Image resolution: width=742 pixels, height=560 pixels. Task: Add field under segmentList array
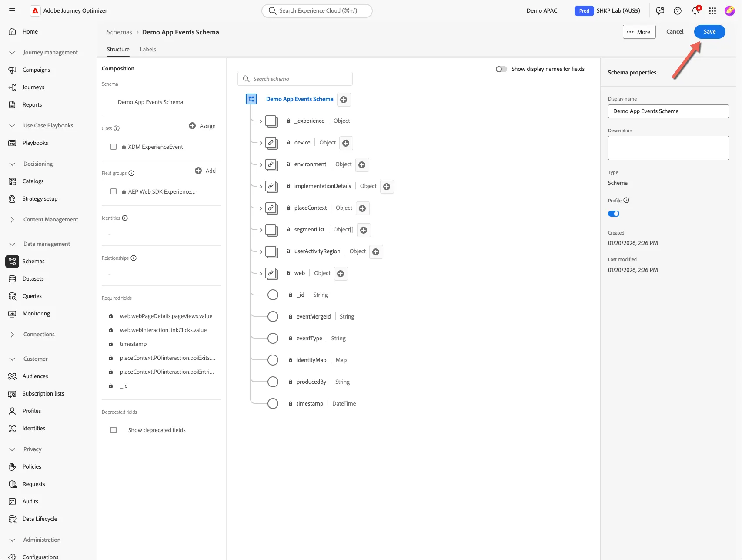364,230
